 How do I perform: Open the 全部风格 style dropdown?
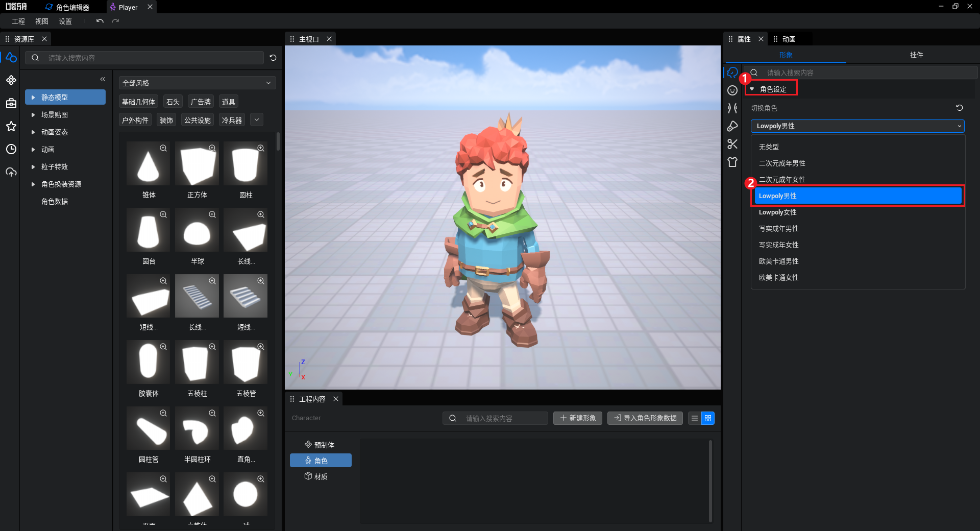coord(197,83)
